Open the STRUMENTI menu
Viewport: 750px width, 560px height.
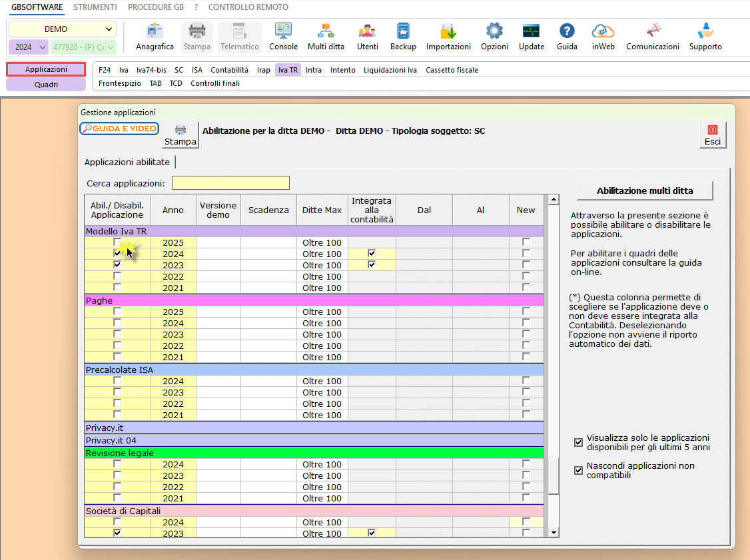pyautogui.click(x=95, y=7)
